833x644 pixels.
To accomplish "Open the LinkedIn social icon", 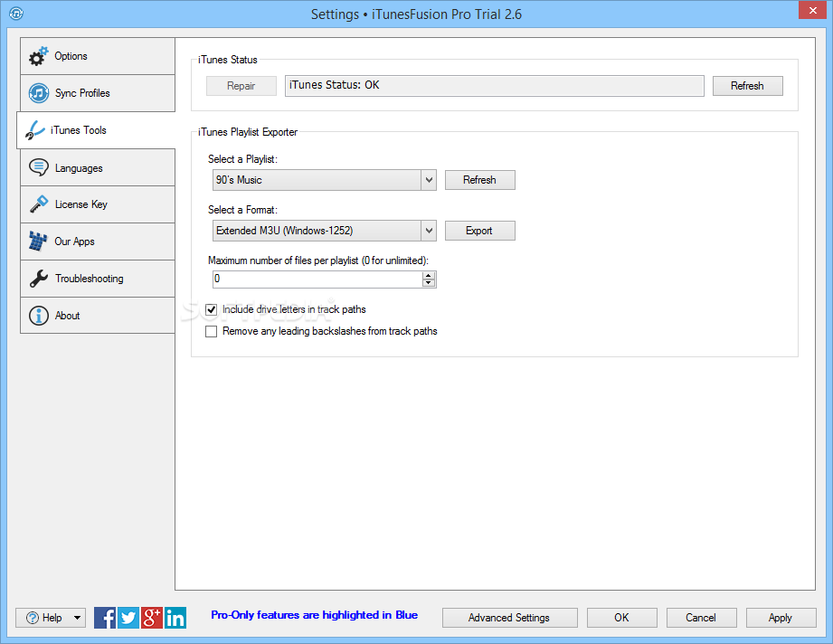I will coord(175,618).
